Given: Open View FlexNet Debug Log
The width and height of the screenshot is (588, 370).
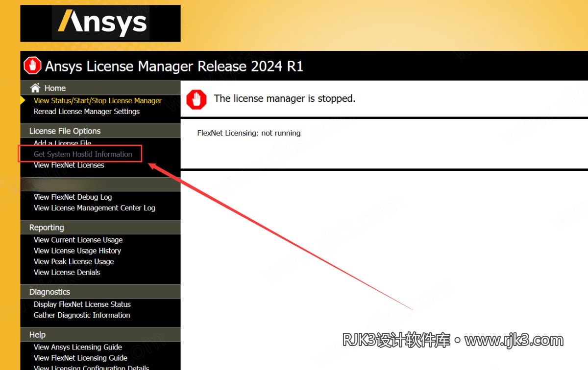Looking at the screenshot, I should coord(73,197).
